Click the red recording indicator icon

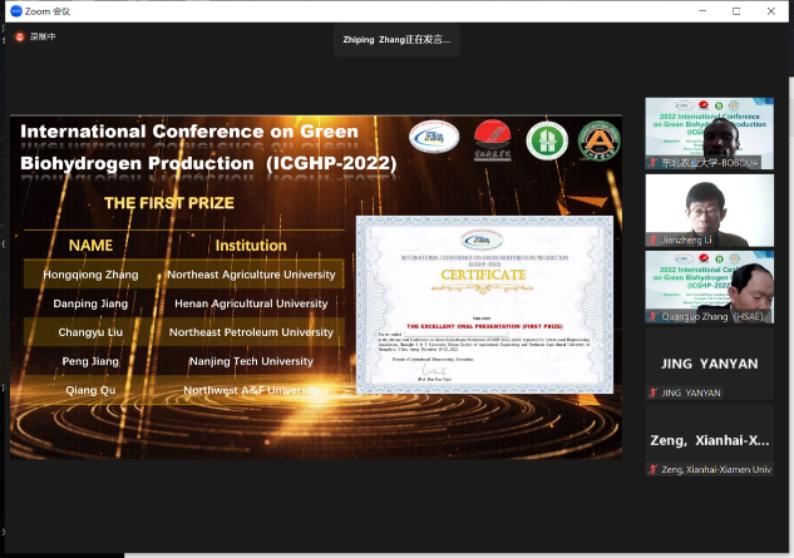[x=20, y=36]
